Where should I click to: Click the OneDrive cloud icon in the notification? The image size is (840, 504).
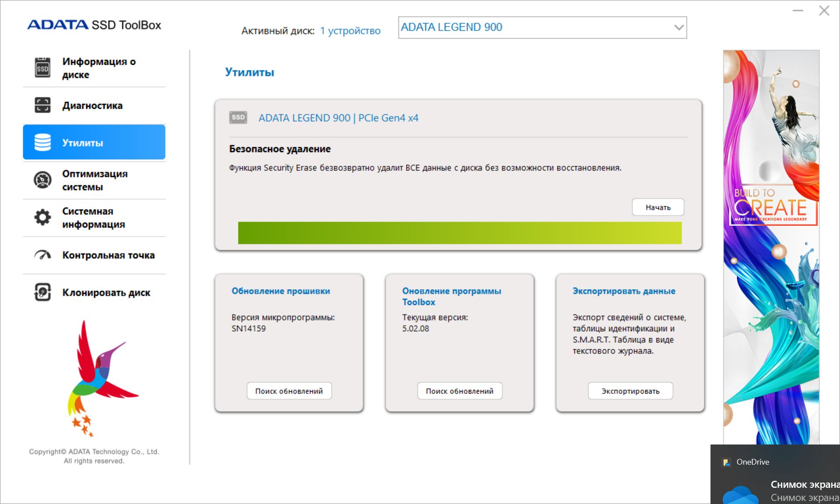tap(740, 495)
